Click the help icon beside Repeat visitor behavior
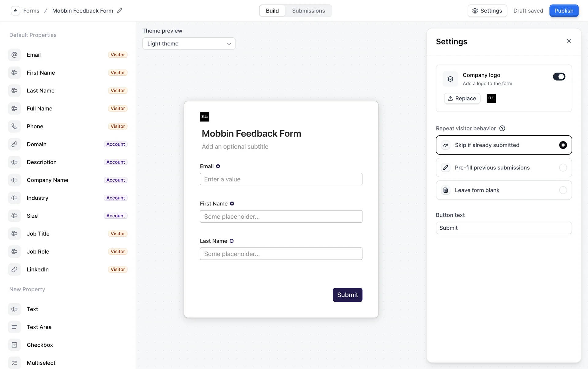 coord(502,128)
